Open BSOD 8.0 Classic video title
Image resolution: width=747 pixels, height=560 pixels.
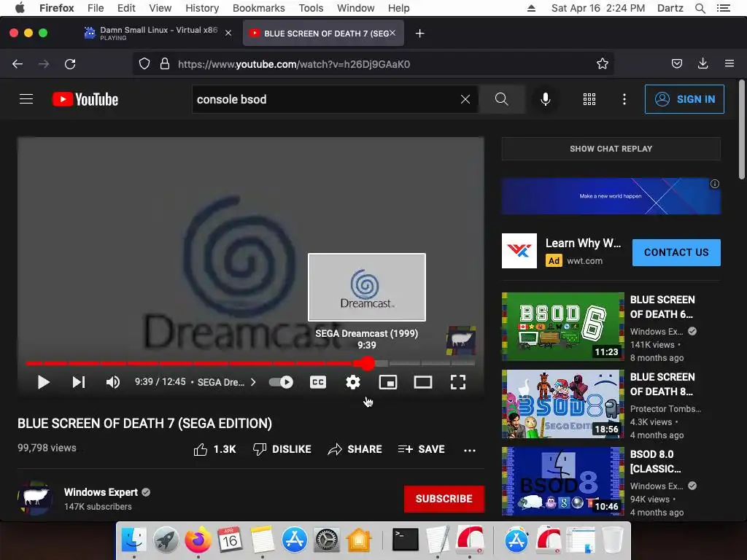[656, 462]
